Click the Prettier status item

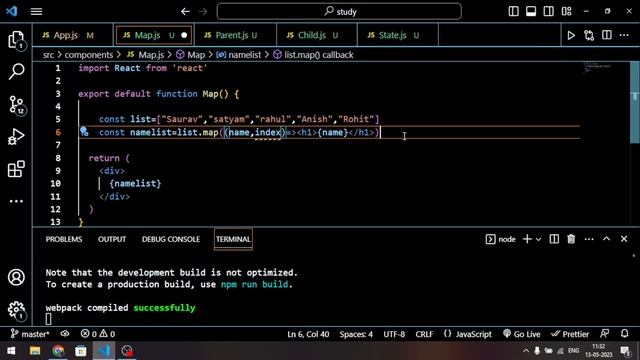[x=570, y=334]
